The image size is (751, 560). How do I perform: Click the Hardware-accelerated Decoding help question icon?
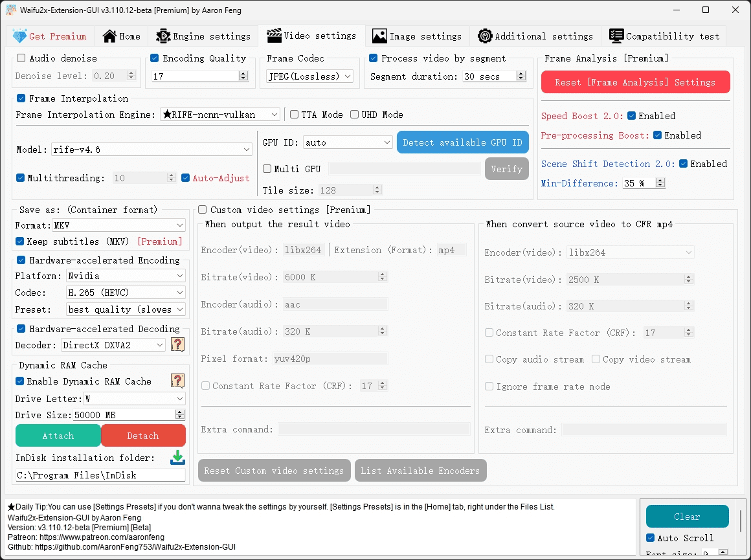coord(177,344)
